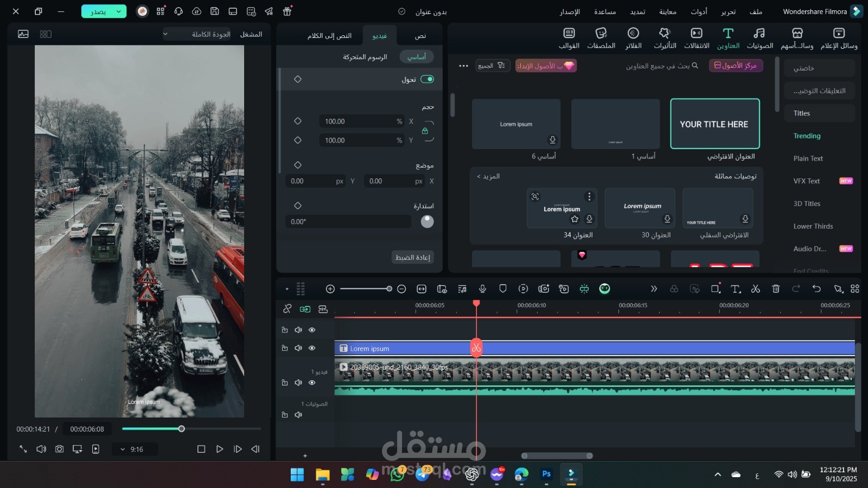
Task: Click the Save project floppy icon
Action: (215, 11)
